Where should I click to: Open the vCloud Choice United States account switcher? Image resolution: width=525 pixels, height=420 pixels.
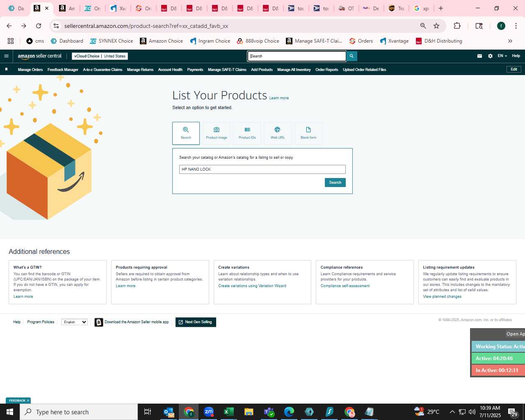[100, 56]
